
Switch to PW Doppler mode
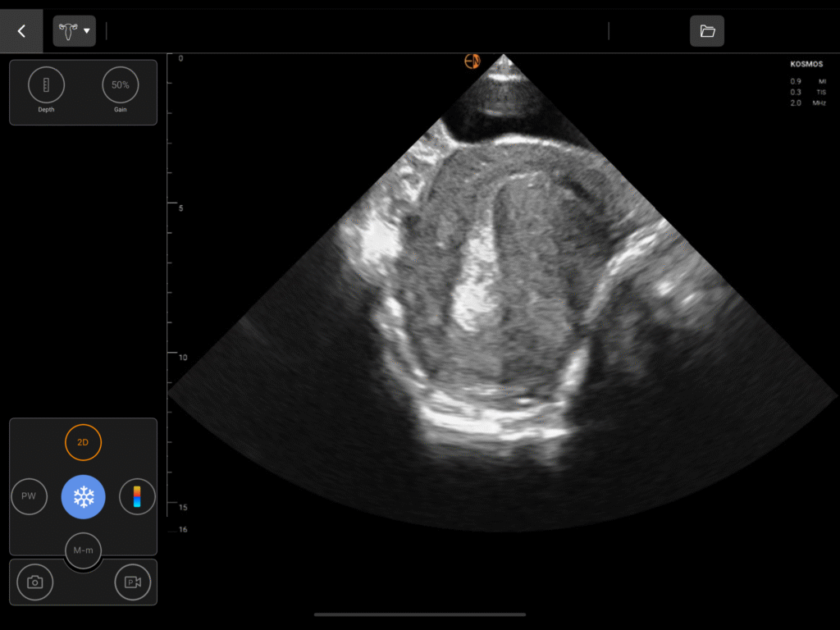[30, 496]
